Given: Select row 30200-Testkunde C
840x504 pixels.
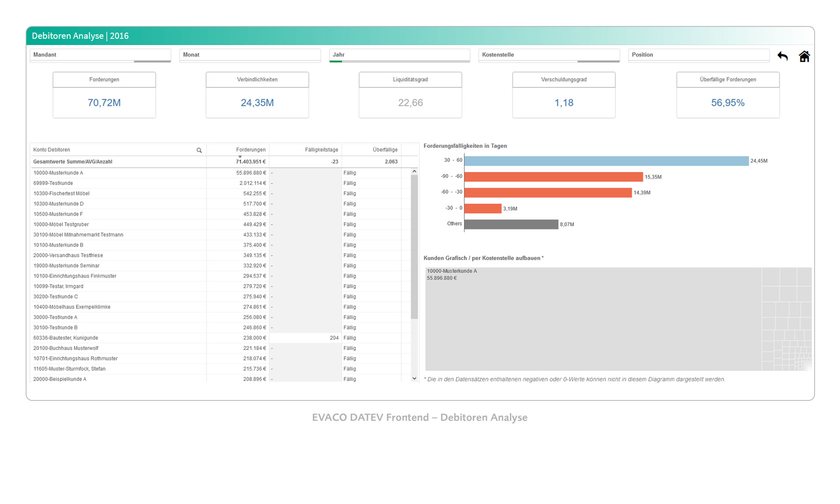Looking at the screenshot, I should 220,297.
